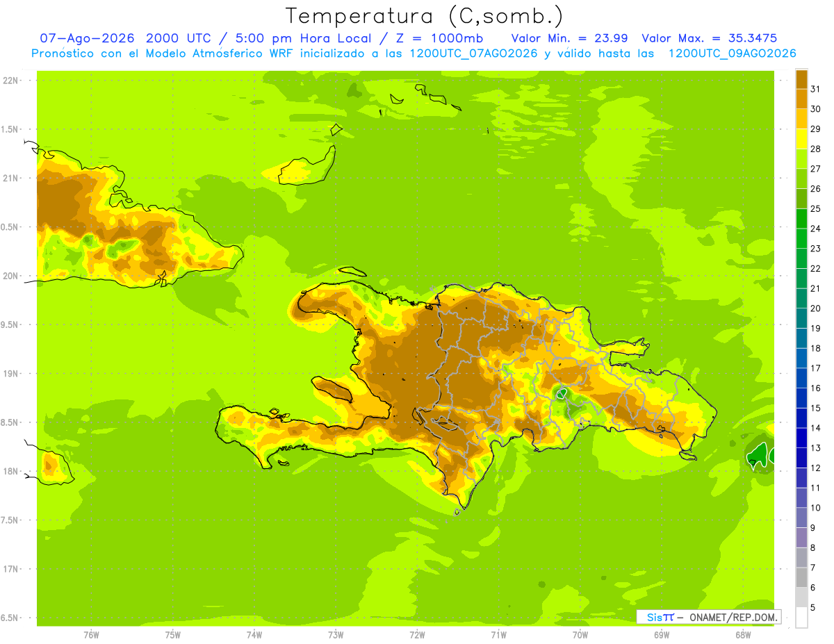Screen dimensions: 834x644
Task: Click the colorbar scale label "29"
Action: click(x=815, y=129)
